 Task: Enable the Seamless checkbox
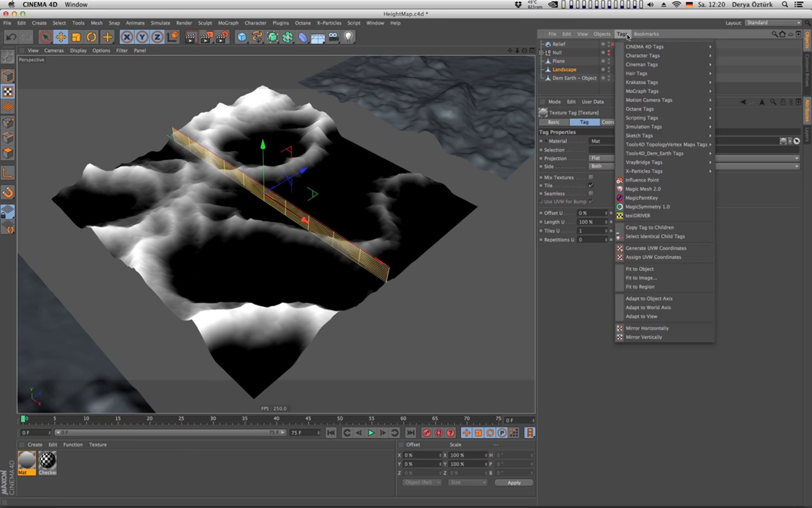[591, 193]
